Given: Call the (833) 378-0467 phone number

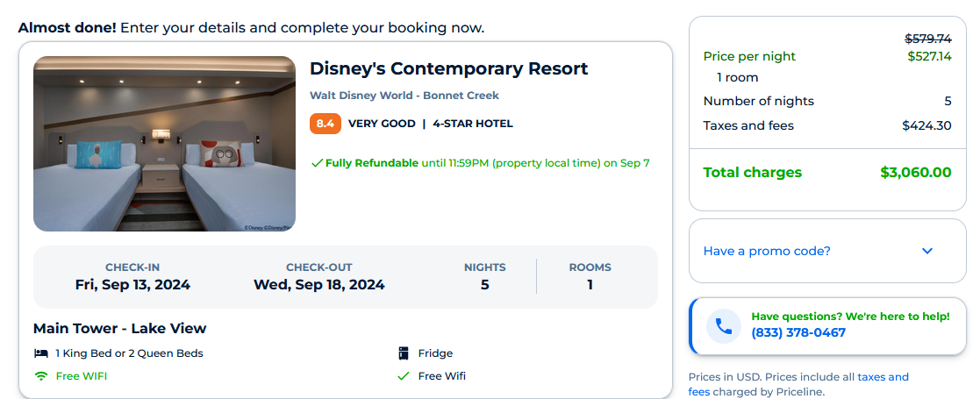Looking at the screenshot, I should [798, 332].
